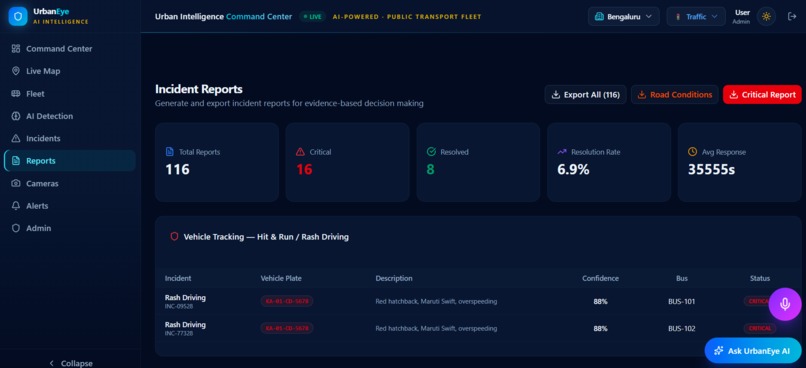Viewport: 806px width, 368px height.
Task: Click the Critical count 16
Action: 304,169
